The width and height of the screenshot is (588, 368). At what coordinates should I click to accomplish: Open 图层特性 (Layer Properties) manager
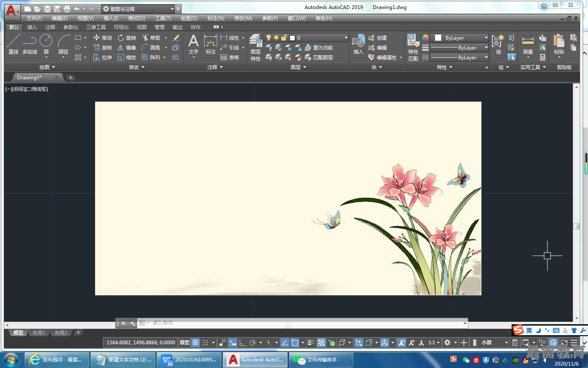click(x=256, y=47)
